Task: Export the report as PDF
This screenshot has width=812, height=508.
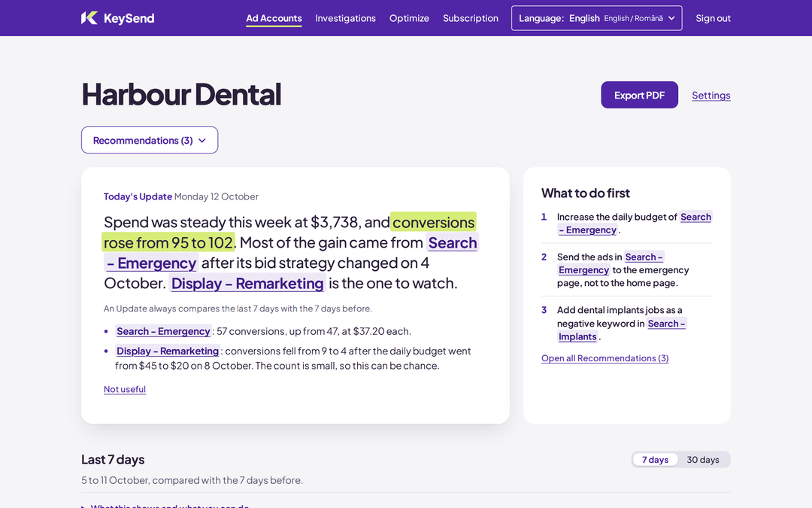Action: pyautogui.click(x=639, y=95)
